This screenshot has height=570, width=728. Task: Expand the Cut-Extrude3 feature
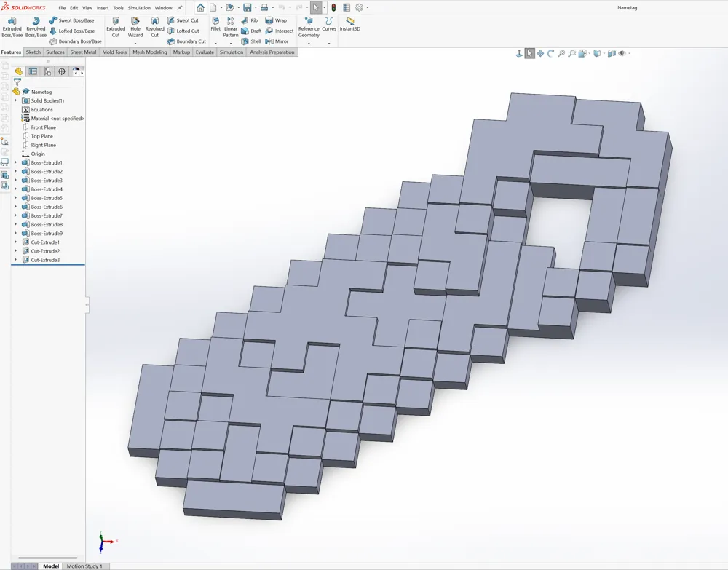click(15, 260)
